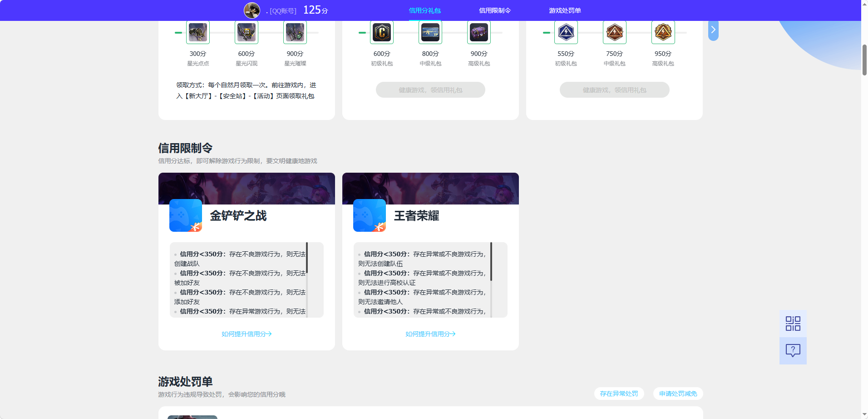Switch to the 游戏处罚单 tab
The width and height of the screenshot is (868, 419).
pos(565,10)
